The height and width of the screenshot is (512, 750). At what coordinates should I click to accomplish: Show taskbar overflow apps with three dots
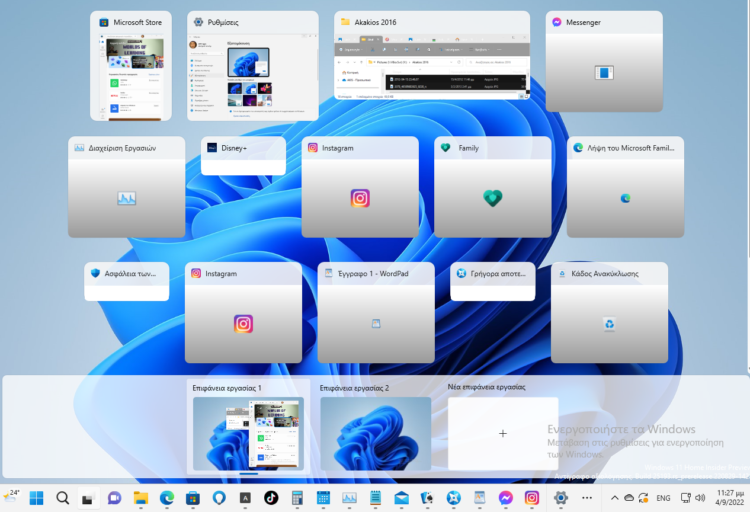click(x=587, y=498)
